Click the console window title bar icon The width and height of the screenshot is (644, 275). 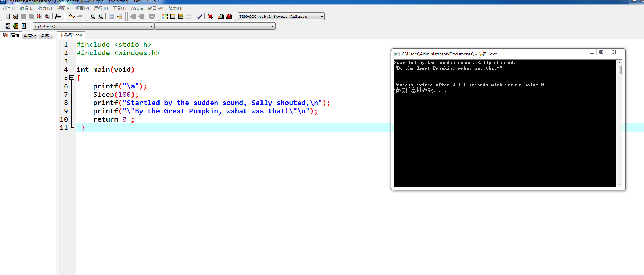(x=397, y=54)
